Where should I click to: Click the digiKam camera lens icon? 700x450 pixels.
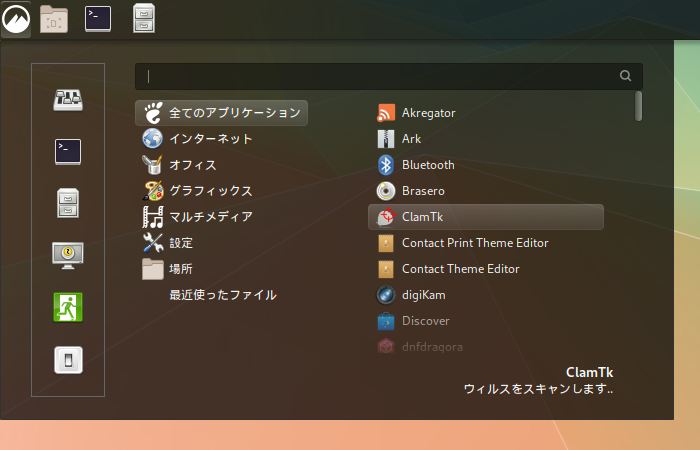(x=386, y=295)
